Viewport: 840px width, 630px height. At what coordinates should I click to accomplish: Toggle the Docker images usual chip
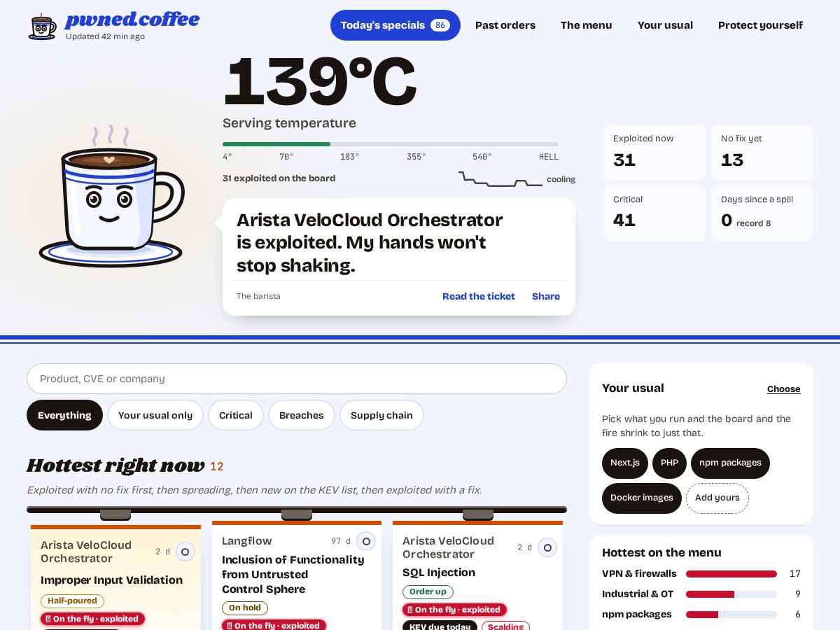pos(642,498)
